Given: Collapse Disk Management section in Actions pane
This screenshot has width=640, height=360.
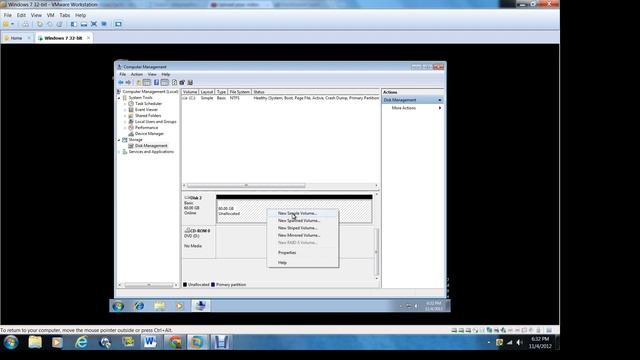Looking at the screenshot, I should (x=440, y=100).
